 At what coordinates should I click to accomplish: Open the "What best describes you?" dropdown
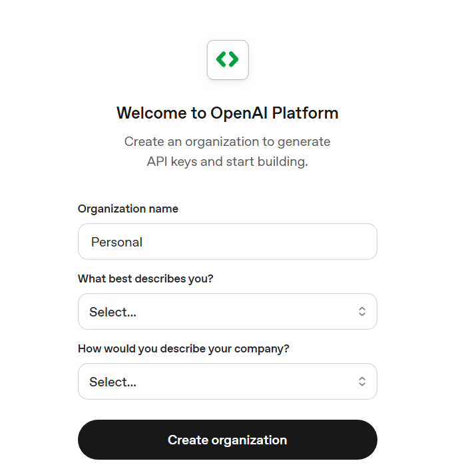227,312
